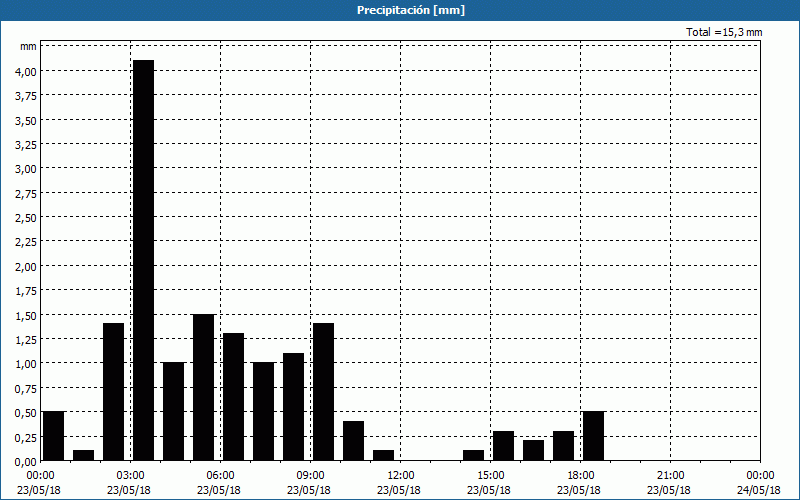Screen dimensions: 800x500
Task: Select the tallest bar just after 03:00
Action: (143, 260)
